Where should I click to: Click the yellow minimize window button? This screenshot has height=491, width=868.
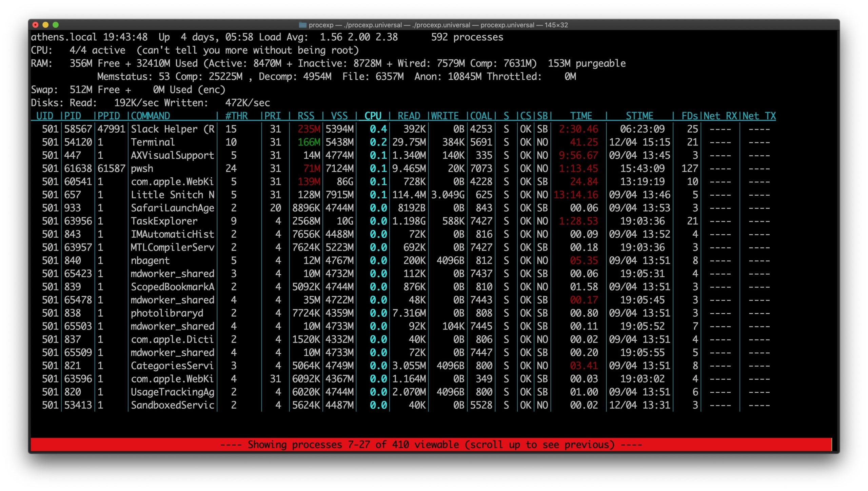coord(45,25)
